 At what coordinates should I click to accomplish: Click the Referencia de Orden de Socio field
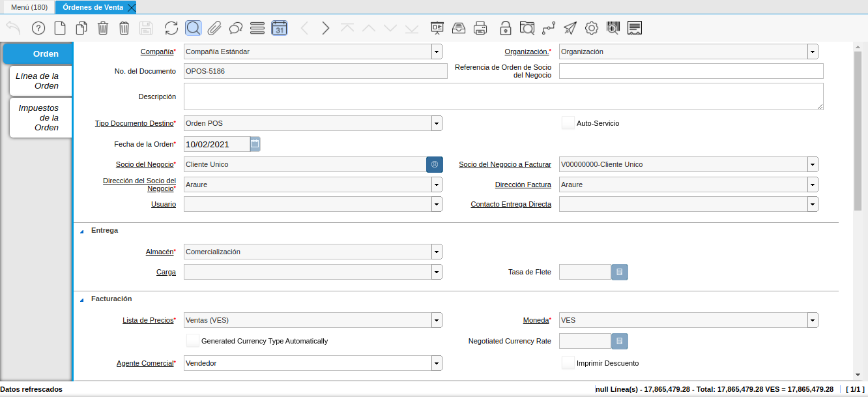coord(691,71)
